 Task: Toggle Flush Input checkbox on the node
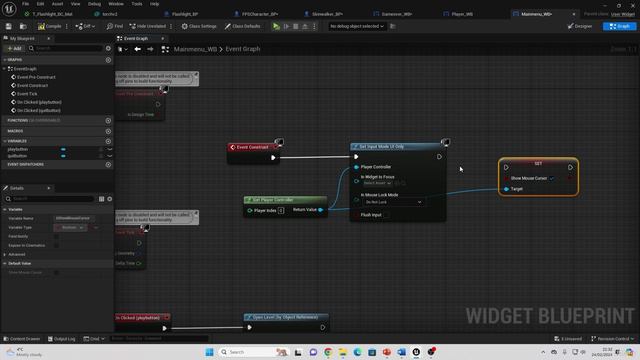386,215
